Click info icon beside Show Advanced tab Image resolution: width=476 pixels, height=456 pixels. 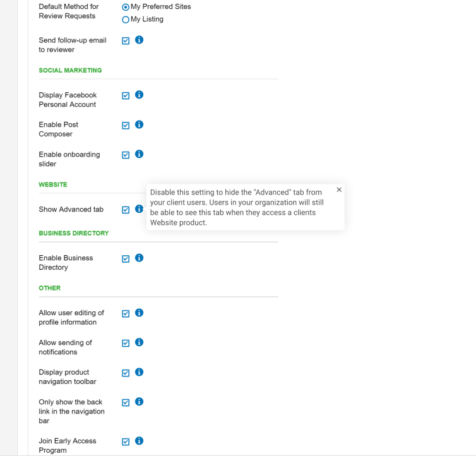(x=139, y=209)
